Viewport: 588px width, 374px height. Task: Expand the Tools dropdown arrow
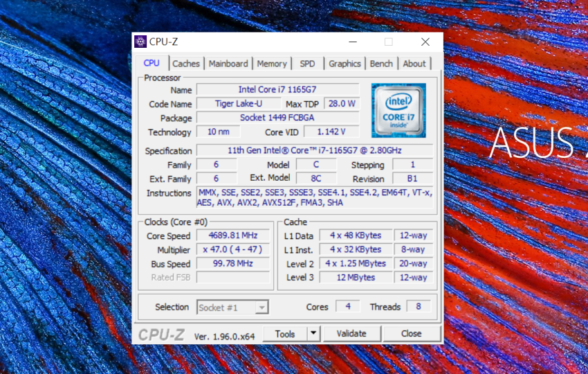(313, 334)
